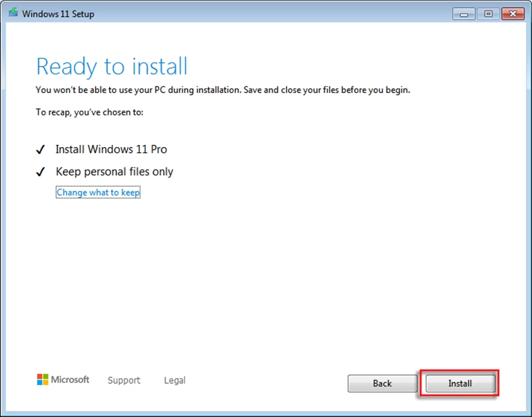
Task: Open the Support link
Action: point(124,380)
